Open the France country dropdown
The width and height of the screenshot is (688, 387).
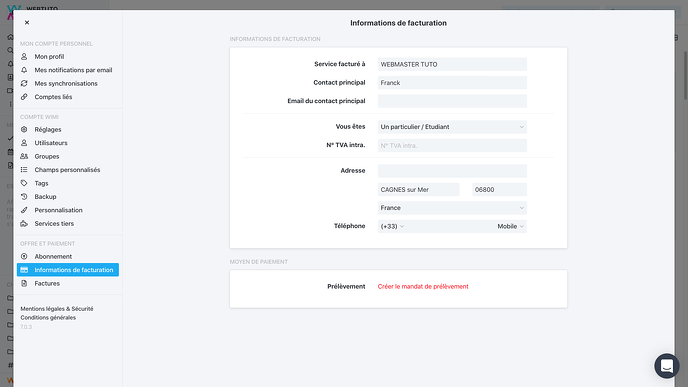(x=452, y=208)
